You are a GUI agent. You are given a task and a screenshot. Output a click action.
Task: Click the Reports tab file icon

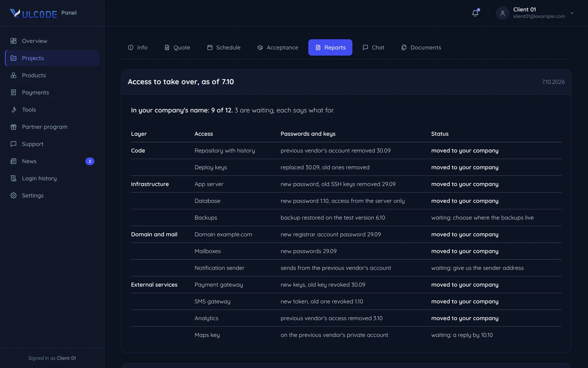pos(318,47)
